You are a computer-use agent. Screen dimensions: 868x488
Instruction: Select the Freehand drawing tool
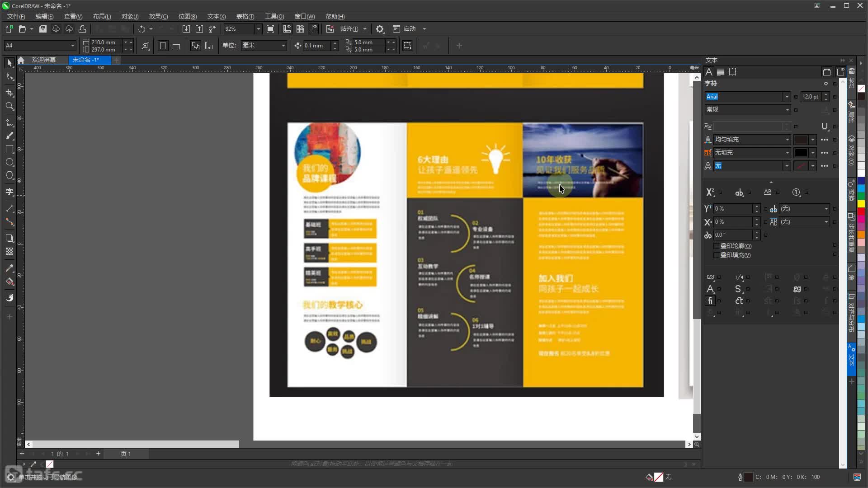pyautogui.click(x=9, y=122)
